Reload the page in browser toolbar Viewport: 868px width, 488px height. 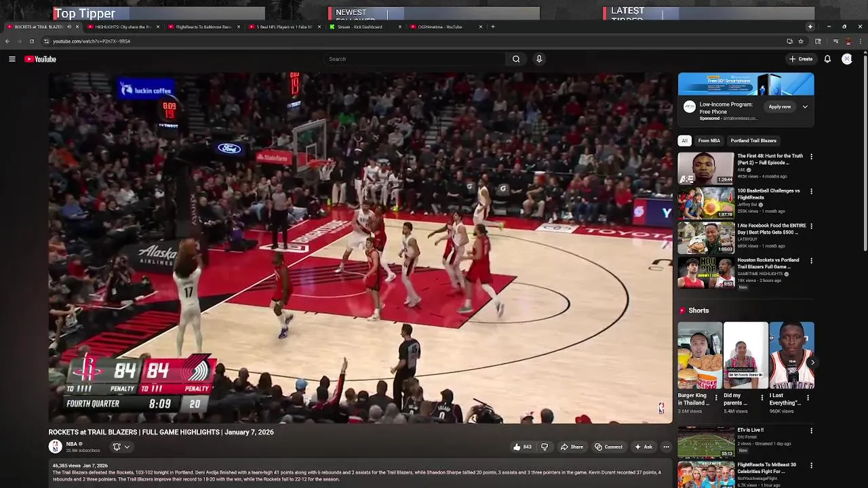pos(31,41)
